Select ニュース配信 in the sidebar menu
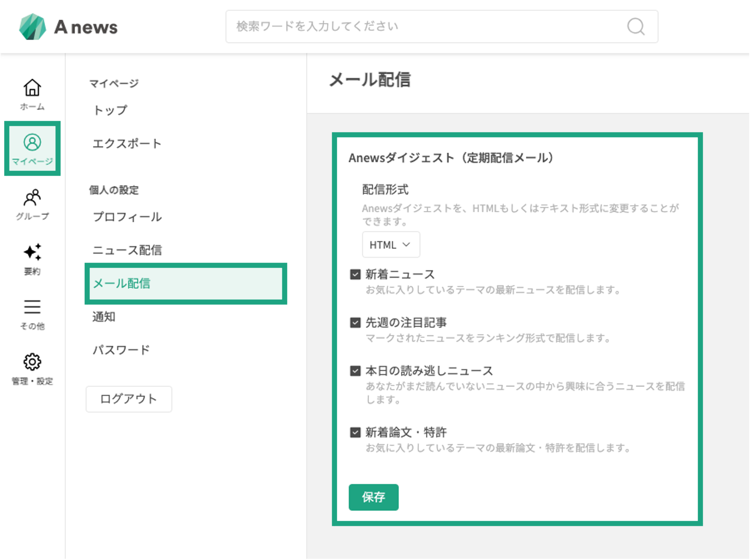Image resolution: width=750 pixels, height=560 pixels. pyautogui.click(x=127, y=250)
